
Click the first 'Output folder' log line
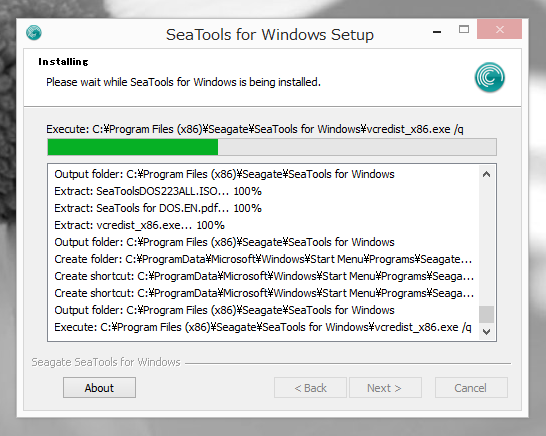tap(224, 174)
